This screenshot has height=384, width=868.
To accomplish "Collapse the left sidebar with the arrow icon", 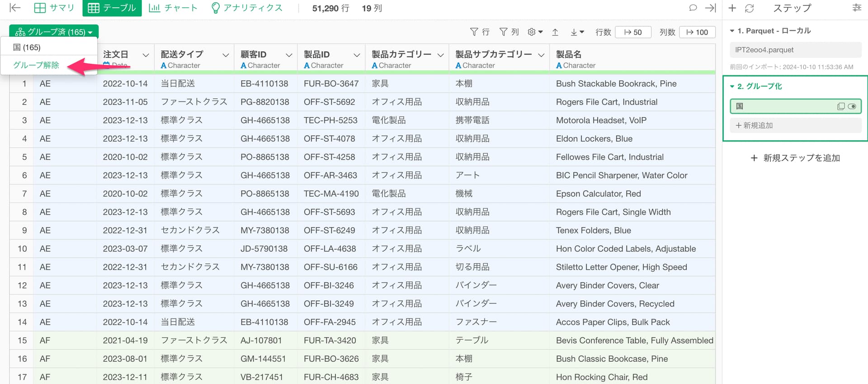I will [x=15, y=8].
